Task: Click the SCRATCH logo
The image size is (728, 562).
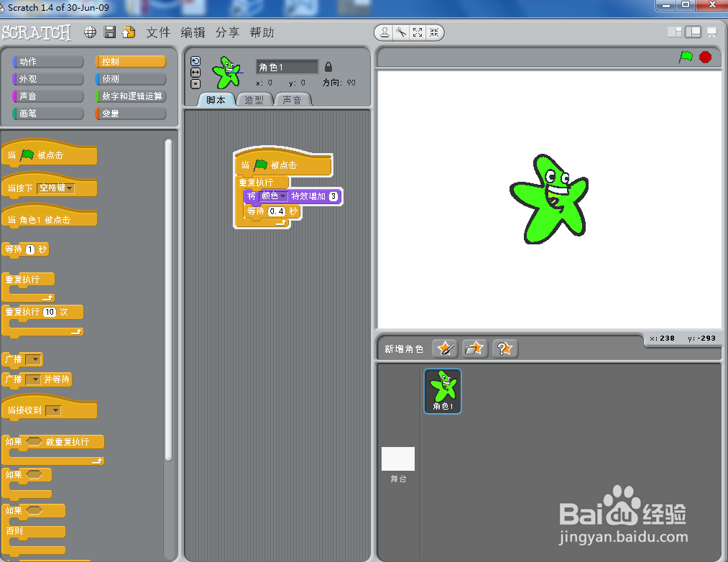Action: tap(36, 32)
